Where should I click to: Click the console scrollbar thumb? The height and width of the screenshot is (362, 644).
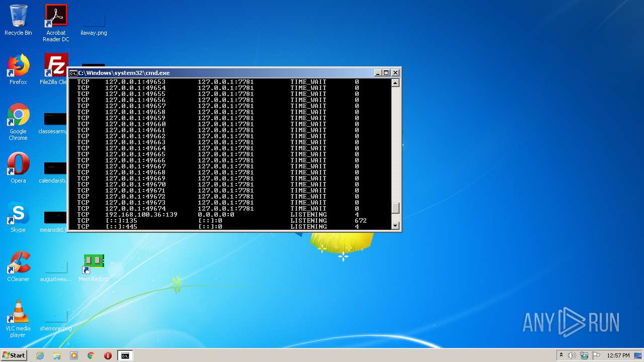(x=395, y=208)
